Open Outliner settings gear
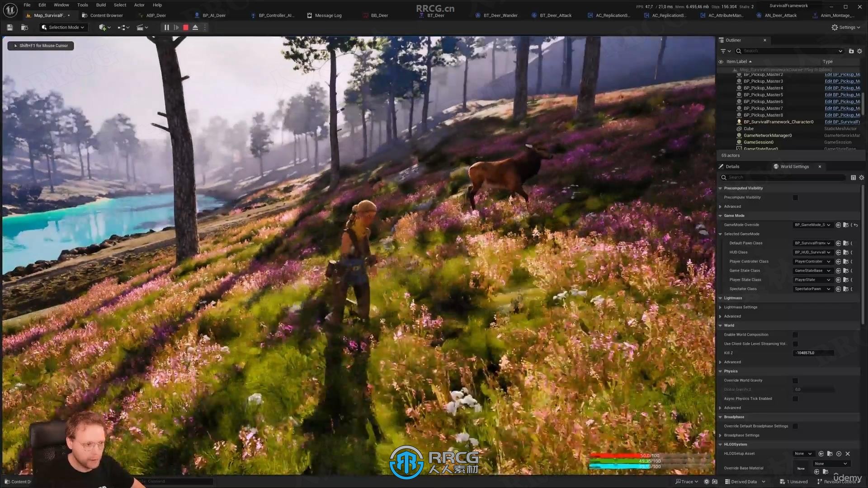The width and height of the screenshot is (868, 488). [x=859, y=51]
